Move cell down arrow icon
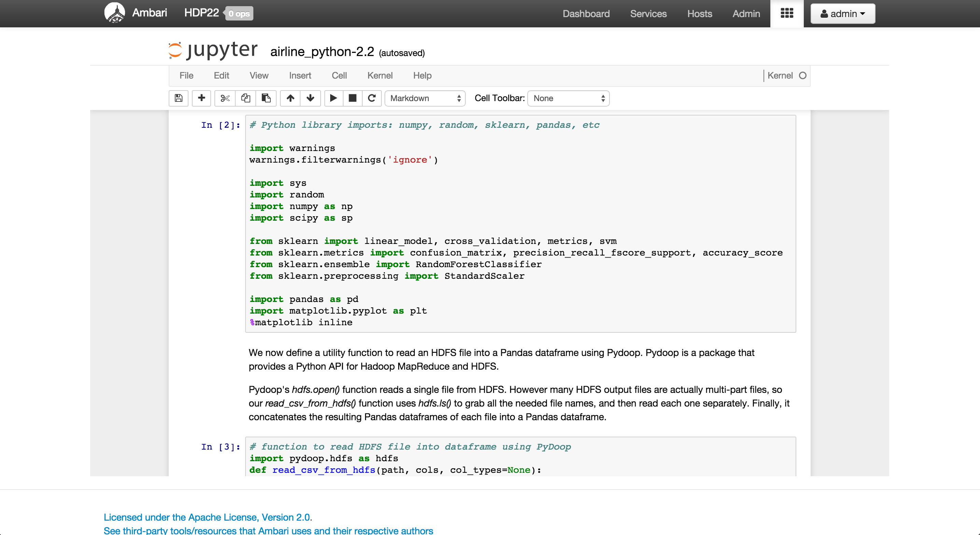The height and width of the screenshot is (535, 980). click(310, 98)
